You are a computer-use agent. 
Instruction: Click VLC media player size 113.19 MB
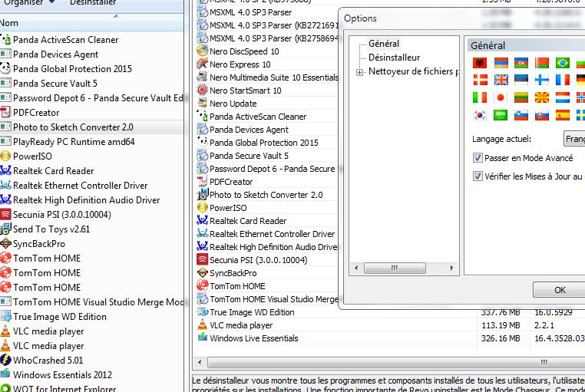(501, 325)
